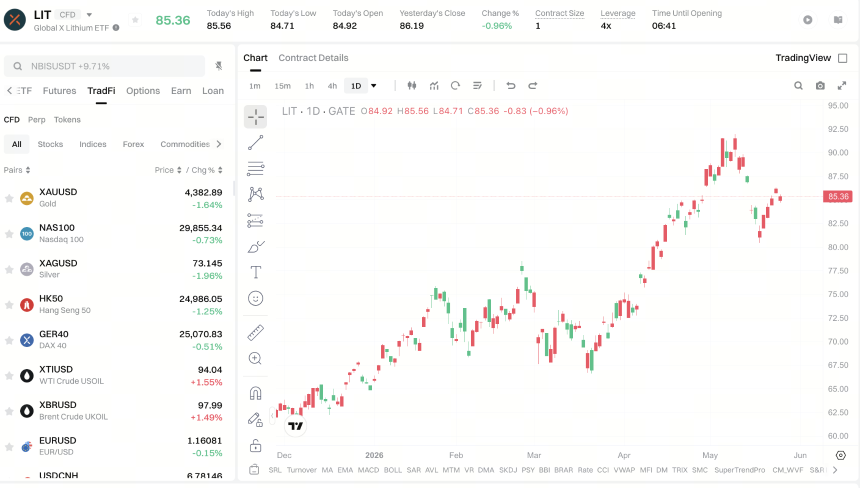Add the BOLL indicator
Screen dimensions: 860x488
(x=393, y=470)
